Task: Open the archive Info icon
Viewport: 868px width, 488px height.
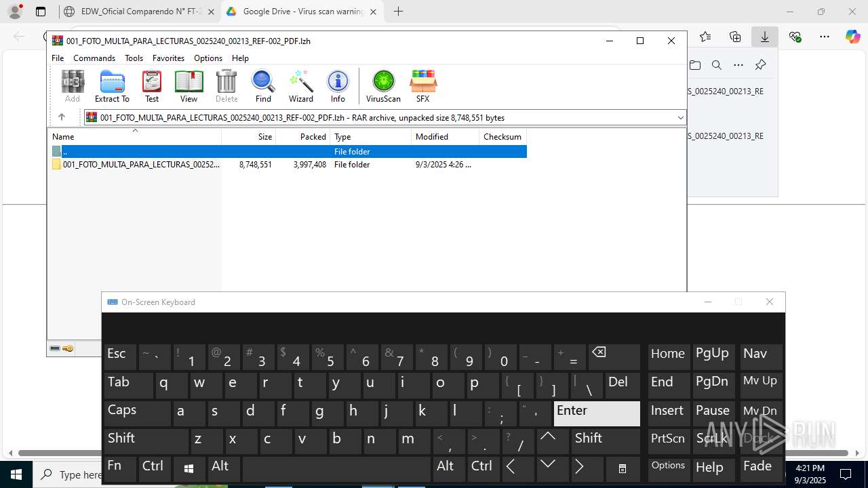Action: tap(338, 86)
